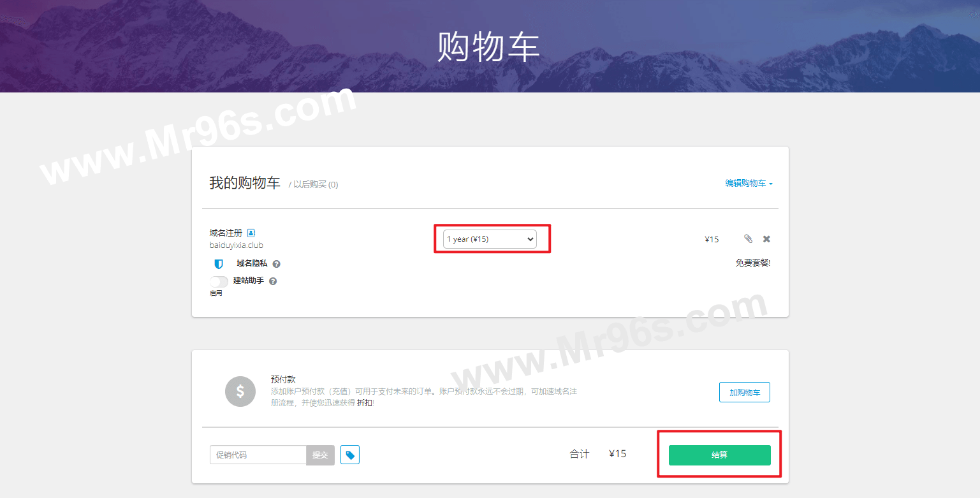
Task: Switch to the 以后购买 (0) list
Action: tap(316, 184)
